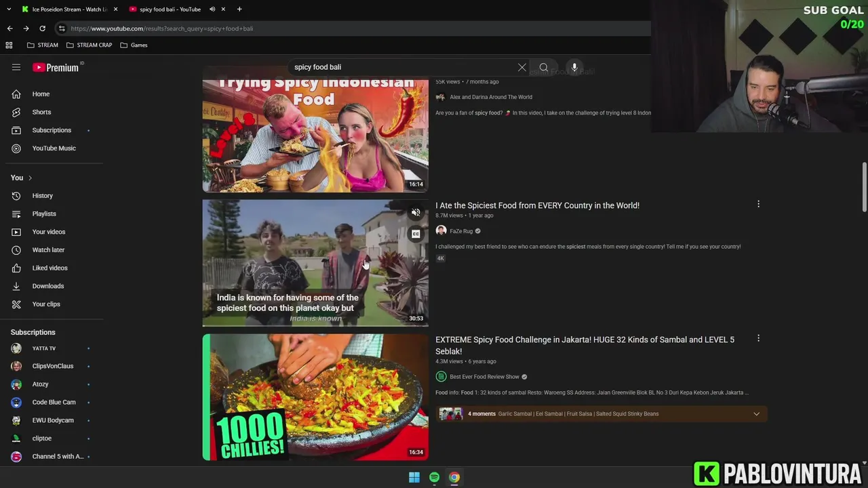The height and width of the screenshot is (488, 868).
Task: Open EWU Bodycam subscription
Action: coord(52,420)
